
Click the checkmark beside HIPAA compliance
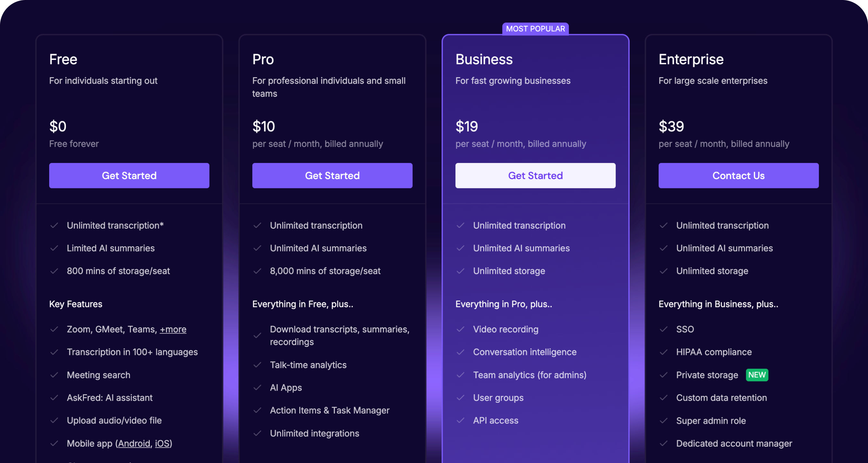coord(665,352)
